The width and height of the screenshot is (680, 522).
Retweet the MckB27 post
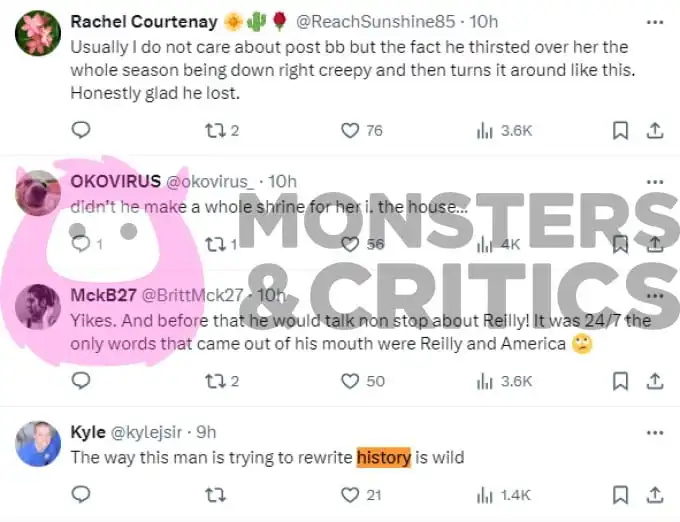222,381
